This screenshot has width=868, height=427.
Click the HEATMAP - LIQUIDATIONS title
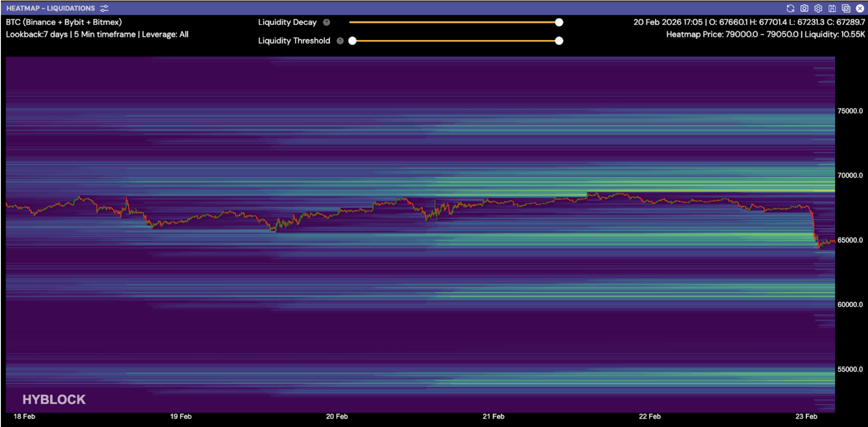[x=50, y=8]
